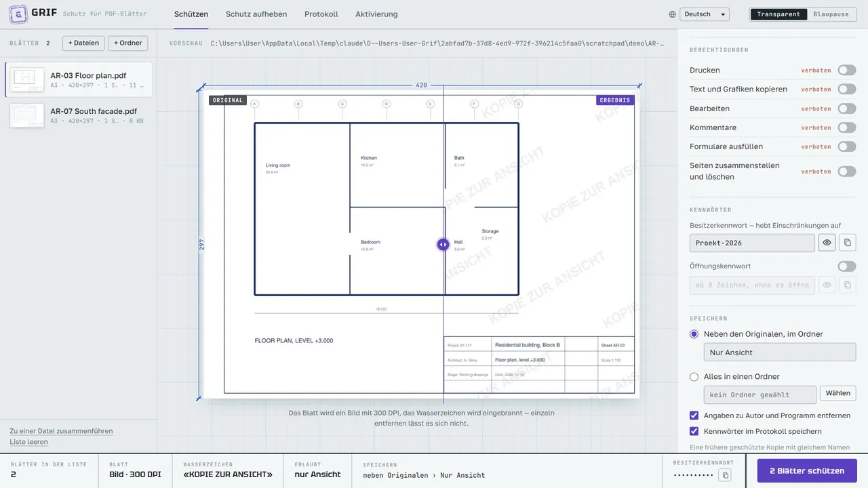The image size is (868, 488).
Task: Click the ORIGINAL label on preview
Action: (x=228, y=100)
